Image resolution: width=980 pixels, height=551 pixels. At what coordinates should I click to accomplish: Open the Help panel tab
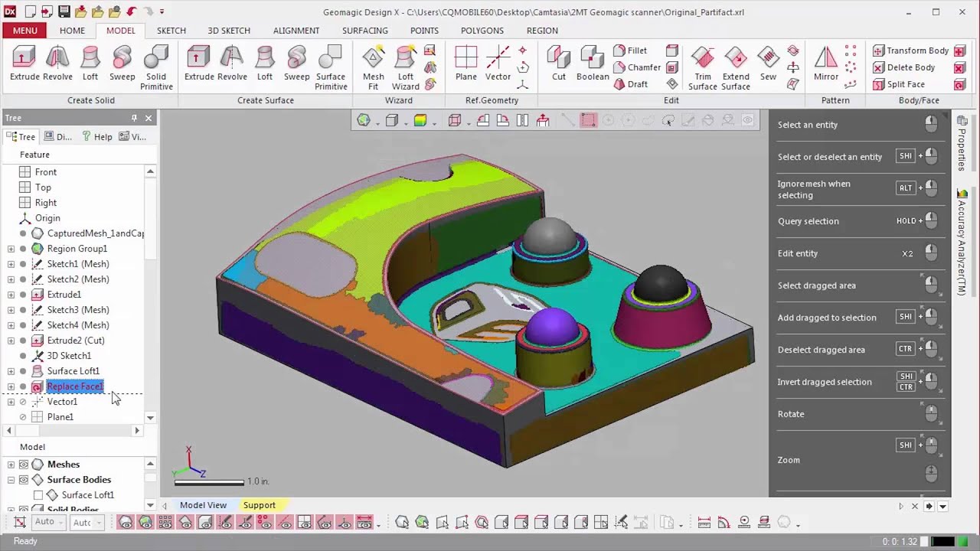[x=97, y=137]
